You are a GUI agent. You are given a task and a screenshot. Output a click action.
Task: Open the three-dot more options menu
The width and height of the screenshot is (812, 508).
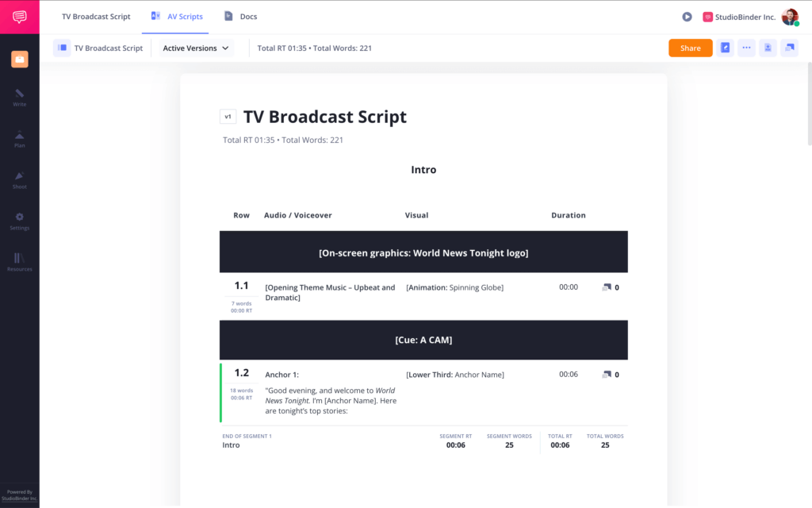point(746,48)
